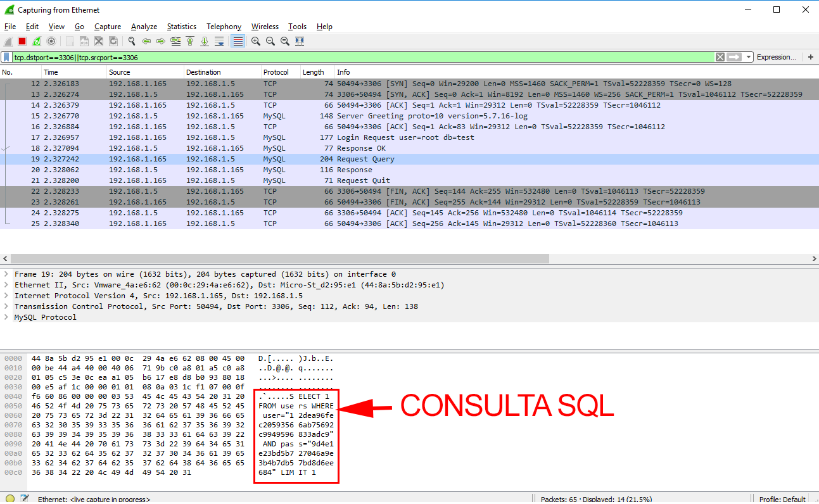Open the Statistics menu
The width and height of the screenshot is (819, 504).
point(181,27)
